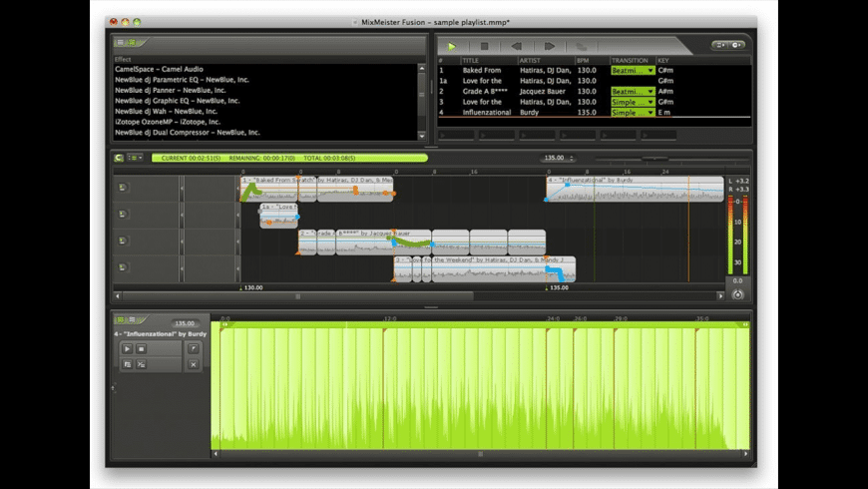
Task: Open the transition dropdown for Grade A B**** track
Action: pos(650,92)
